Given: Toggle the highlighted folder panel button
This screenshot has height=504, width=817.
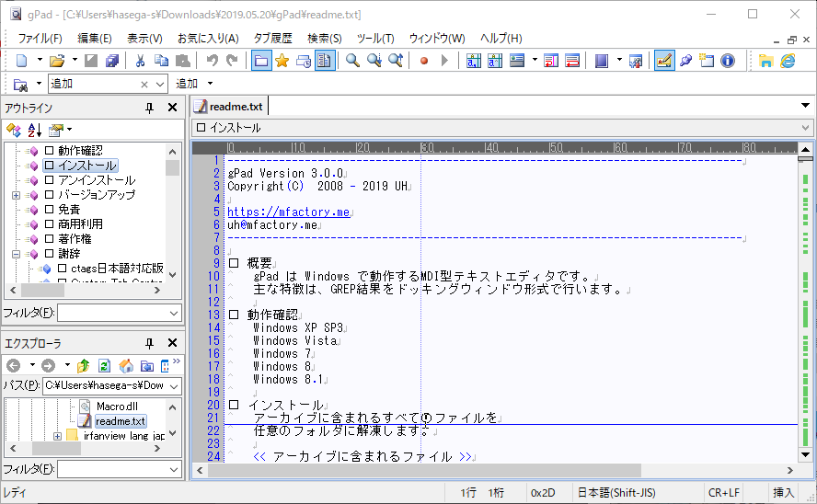Looking at the screenshot, I should [261, 61].
